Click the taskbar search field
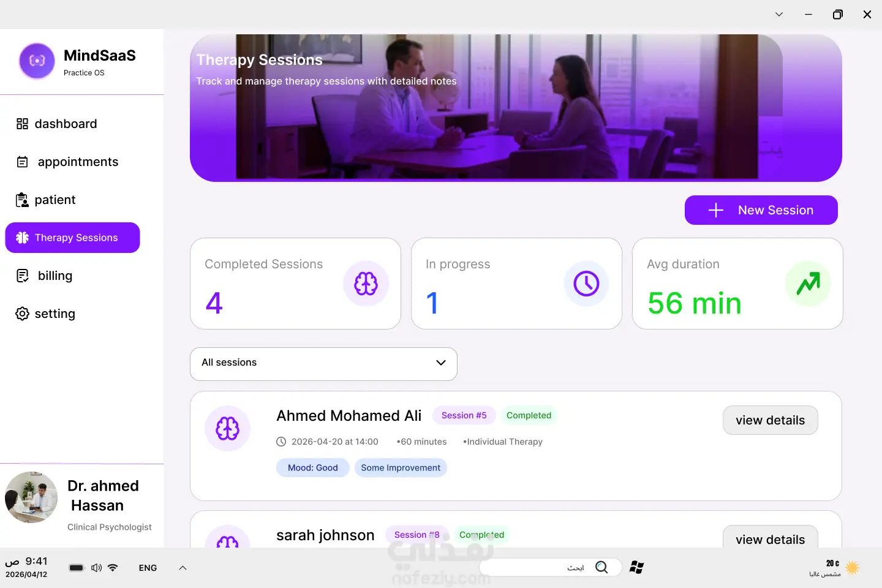 (x=551, y=567)
